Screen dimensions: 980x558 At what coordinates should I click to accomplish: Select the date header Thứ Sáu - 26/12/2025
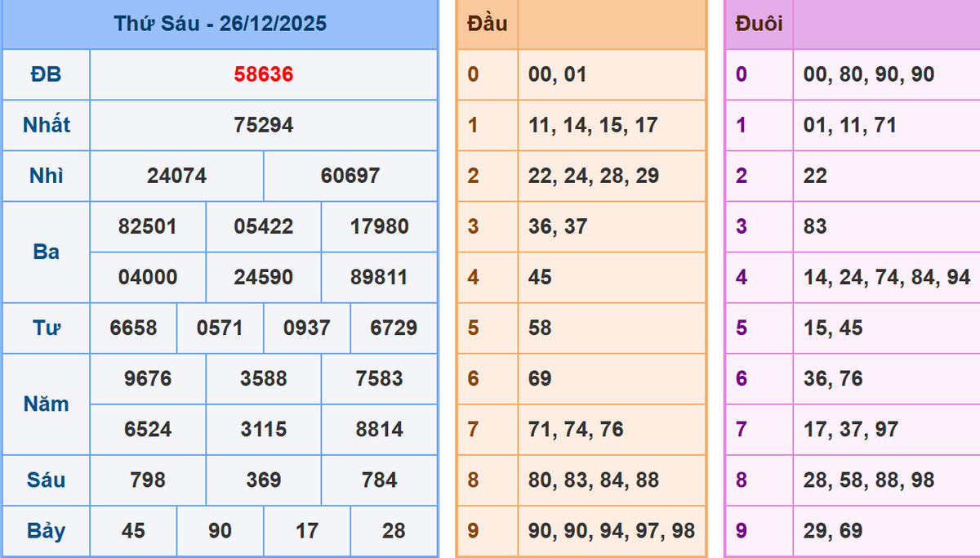(220, 24)
